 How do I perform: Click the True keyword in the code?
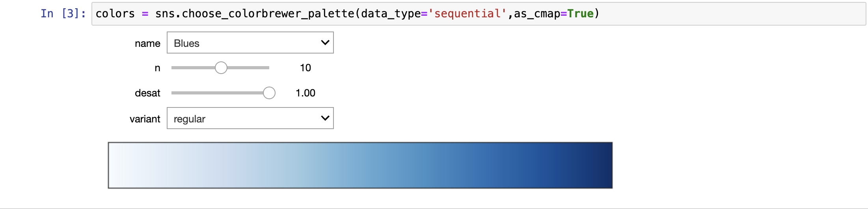(x=580, y=14)
